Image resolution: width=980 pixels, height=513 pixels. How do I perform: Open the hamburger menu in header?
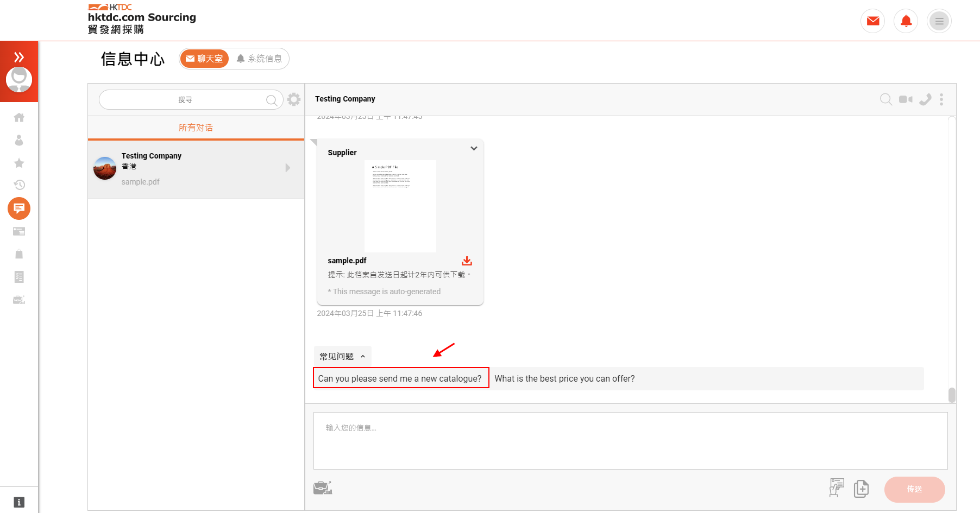pos(939,21)
